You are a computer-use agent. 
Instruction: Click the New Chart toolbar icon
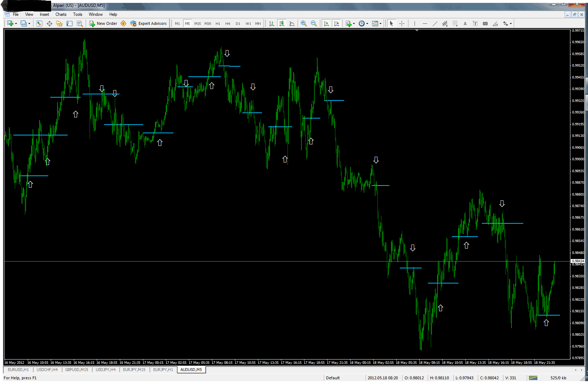[x=10, y=23]
